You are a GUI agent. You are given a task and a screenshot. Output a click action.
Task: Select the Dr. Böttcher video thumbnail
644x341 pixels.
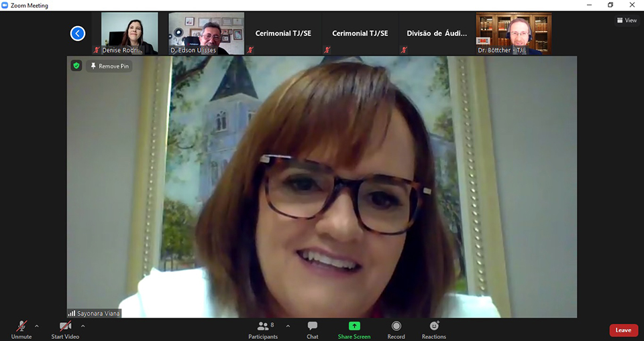(x=513, y=33)
